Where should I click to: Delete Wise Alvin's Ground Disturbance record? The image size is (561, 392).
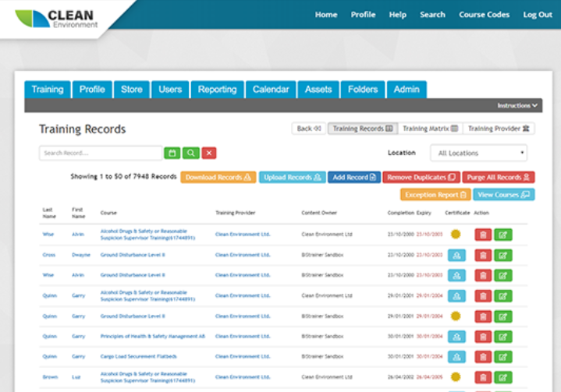click(483, 276)
